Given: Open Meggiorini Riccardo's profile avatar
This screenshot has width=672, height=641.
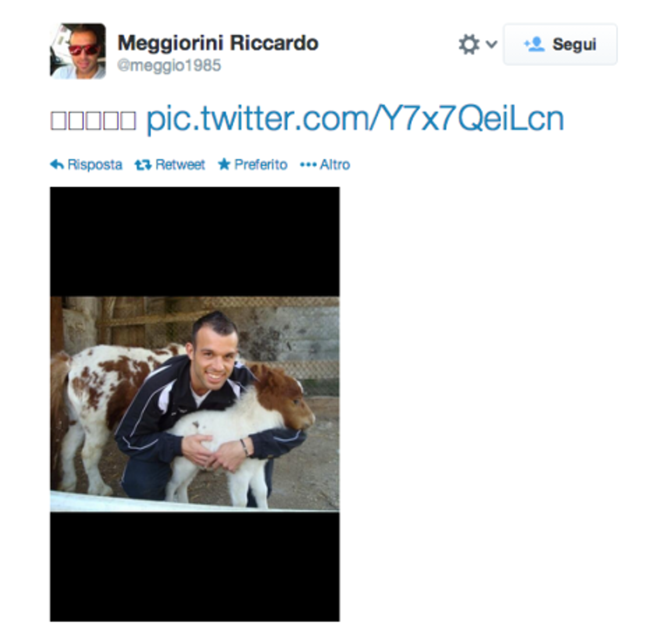Looking at the screenshot, I should click(x=78, y=51).
